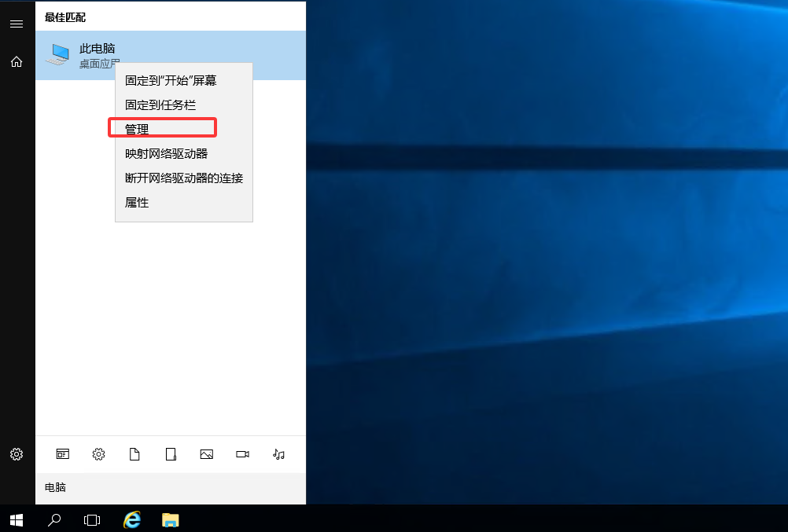The height and width of the screenshot is (532, 788).
Task: Choose 断开网络驱动器的连接 menu item
Action: click(184, 178)
